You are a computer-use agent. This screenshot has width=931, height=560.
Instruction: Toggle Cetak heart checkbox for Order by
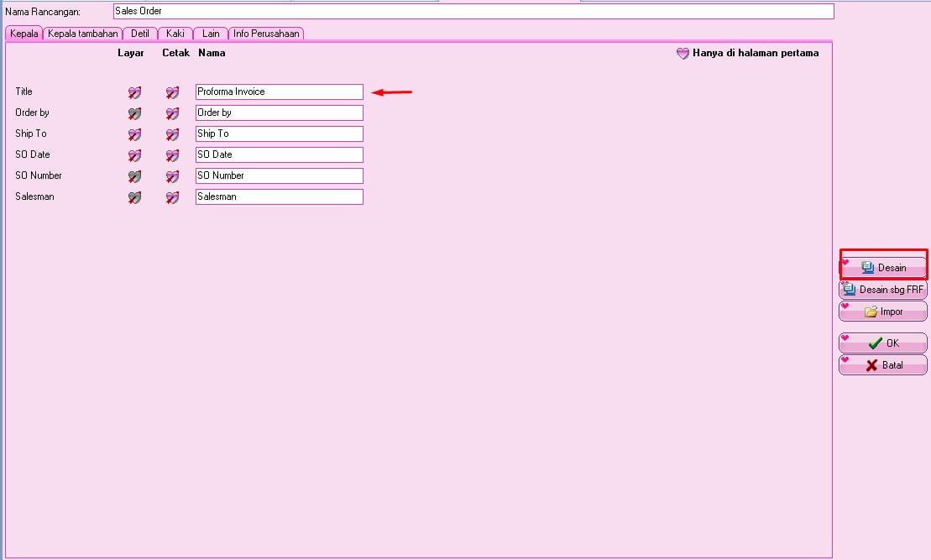coord(172,113)
